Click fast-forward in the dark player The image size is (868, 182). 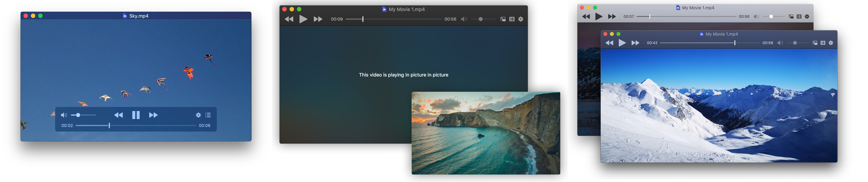coord(318,19)
